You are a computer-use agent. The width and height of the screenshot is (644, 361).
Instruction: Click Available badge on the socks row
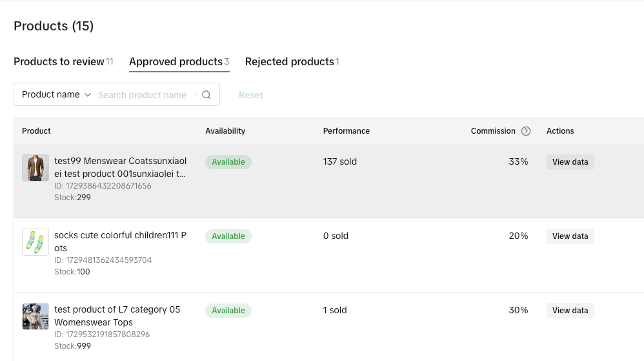coord(228,236)
